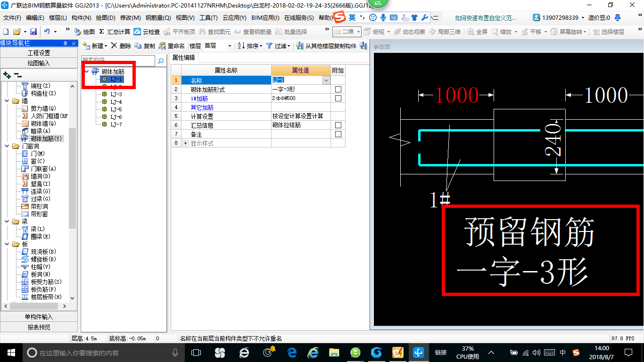
Task: Collapse the 墙 folder in the tree
Action: tap(6, 101)
